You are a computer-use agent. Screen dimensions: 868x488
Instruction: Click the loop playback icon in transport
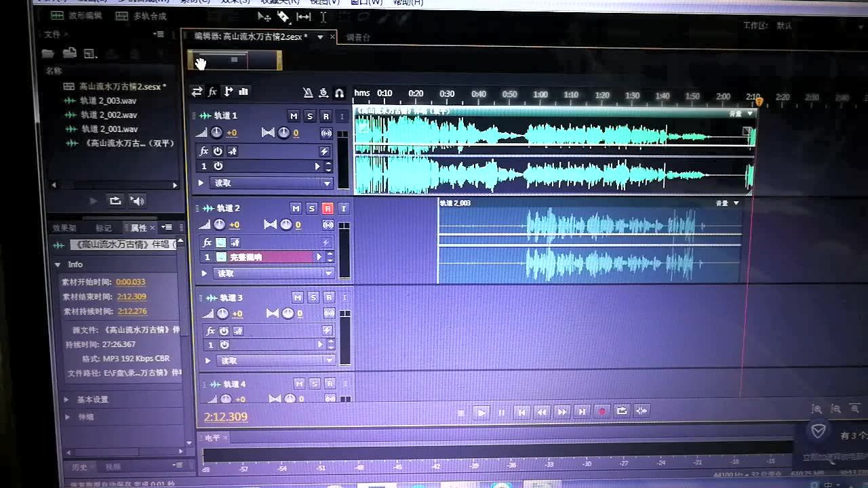coord(621,411)
